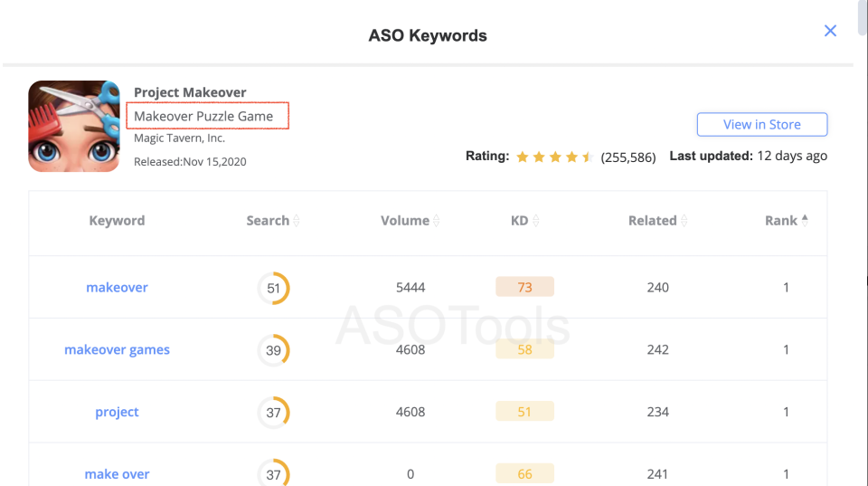The width and height of the screenshot is (868, 486).
Task: Click the star rating icons
Action: [553, 157]
